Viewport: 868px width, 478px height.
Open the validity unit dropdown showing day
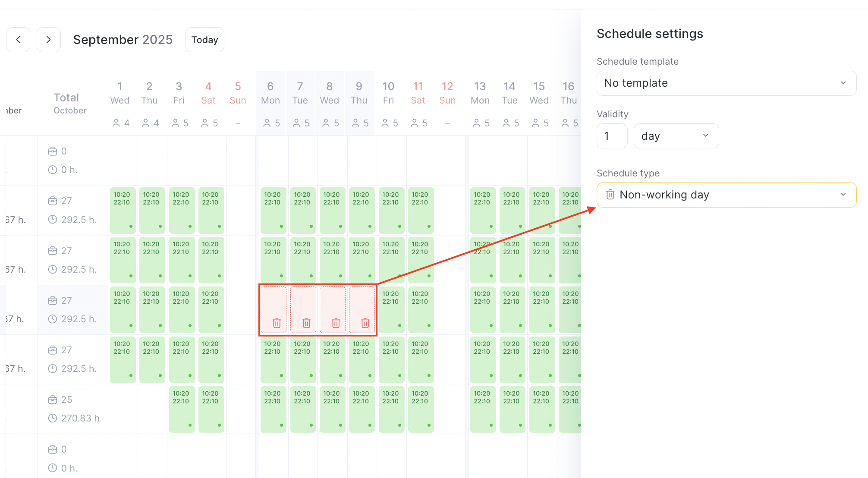pyautogui.click(x=676, y=136)
